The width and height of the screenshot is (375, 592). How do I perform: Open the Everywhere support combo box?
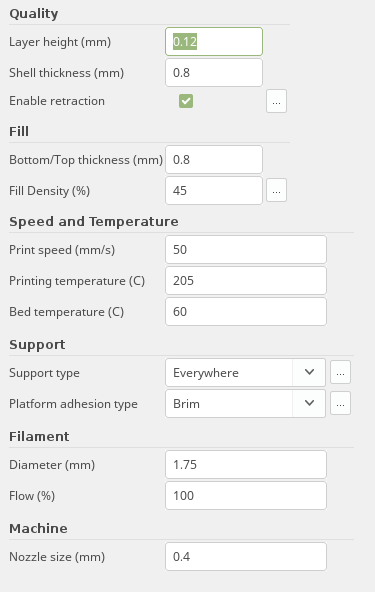pyautogui.click(x=245, y=372)
